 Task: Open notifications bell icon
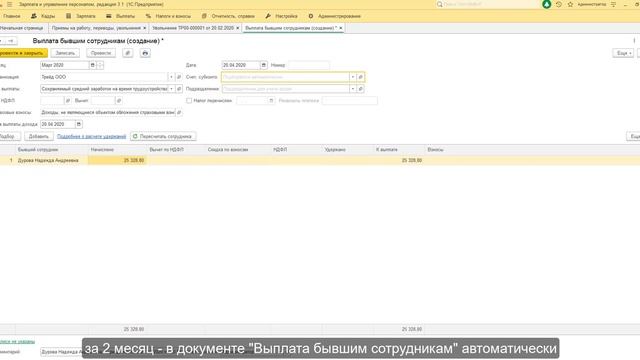547,4
